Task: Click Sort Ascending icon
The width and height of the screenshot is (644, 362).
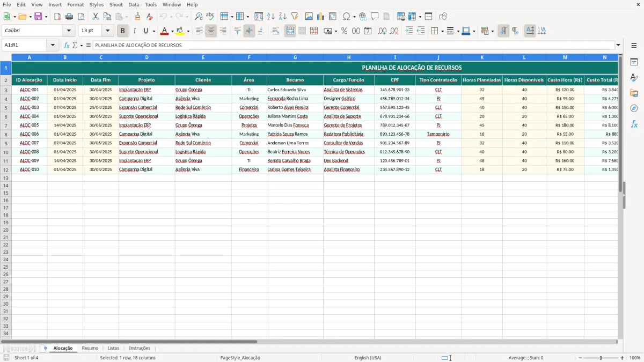Action: (x=270, y=17)
